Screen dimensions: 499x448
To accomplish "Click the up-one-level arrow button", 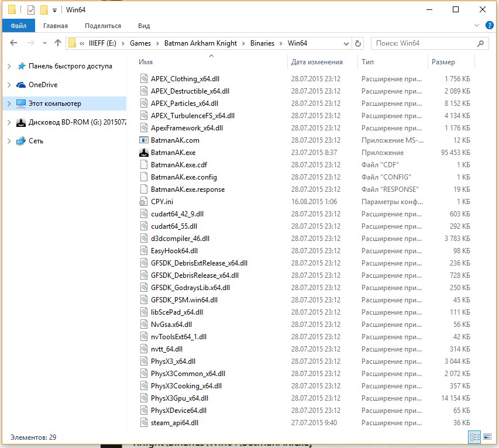I will [x=57, y=43].
